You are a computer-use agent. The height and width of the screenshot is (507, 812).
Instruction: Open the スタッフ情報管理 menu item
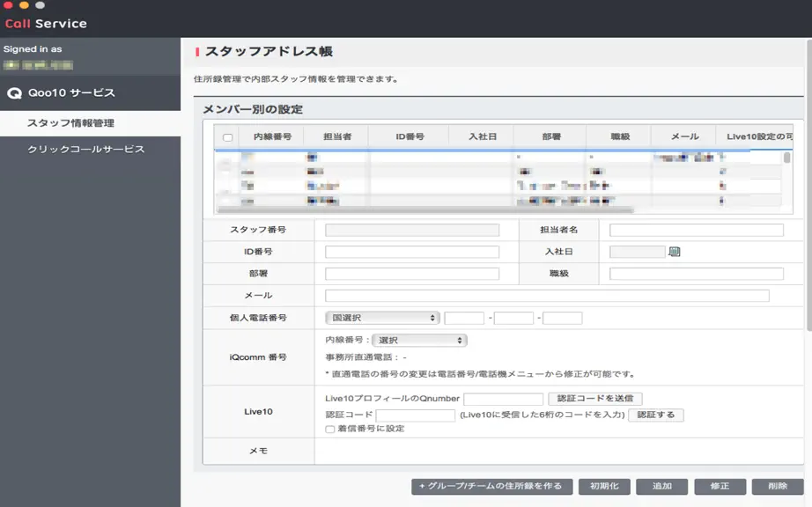pos(90,123)
